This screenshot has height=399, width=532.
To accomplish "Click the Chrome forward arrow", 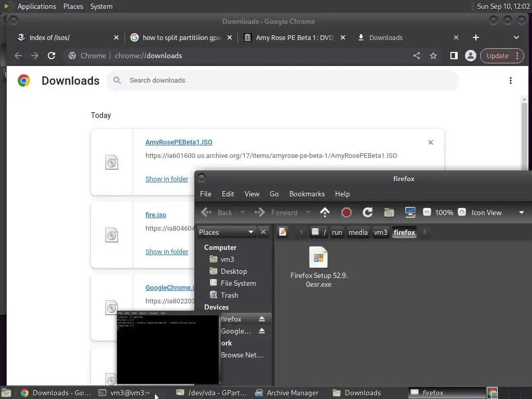I will (35, 56).
